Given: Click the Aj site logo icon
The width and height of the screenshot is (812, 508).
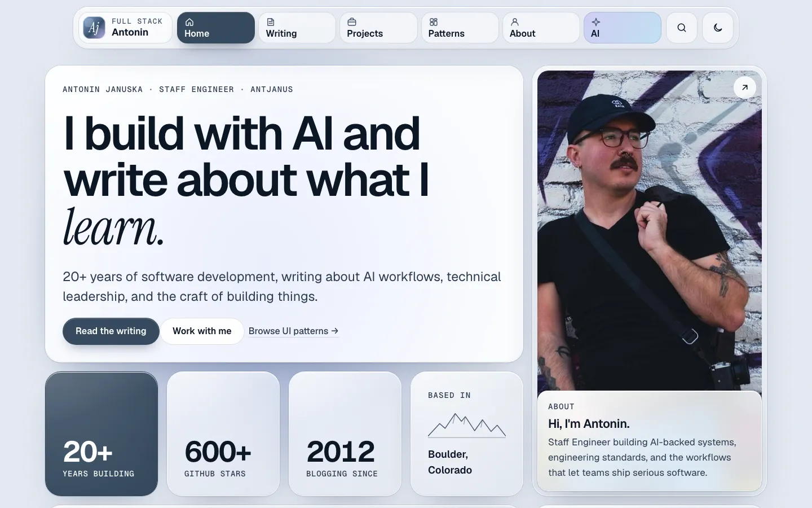Looking at the screenshot, I should [94, 28].
